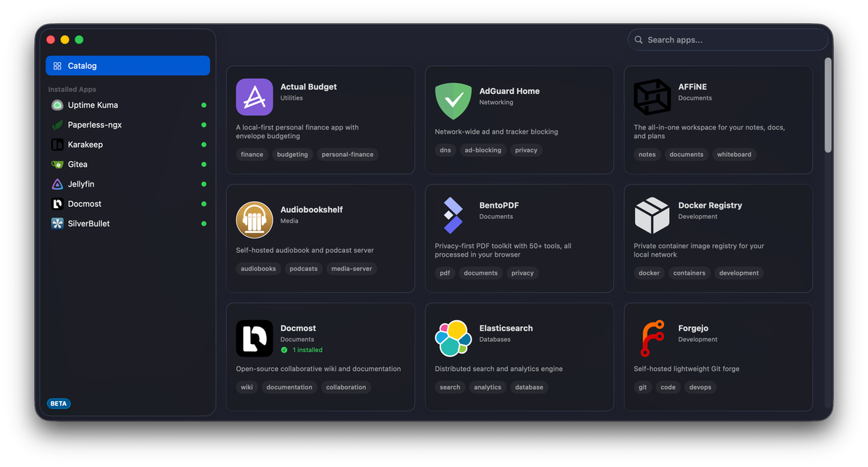This screenshot has width=868, height=467.
Task: Click the Search apps field
Action: [727, 40]
